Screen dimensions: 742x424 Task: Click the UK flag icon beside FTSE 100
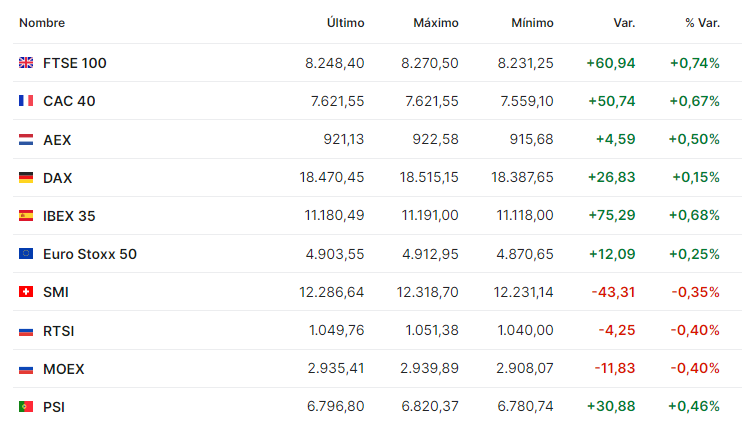26,62
